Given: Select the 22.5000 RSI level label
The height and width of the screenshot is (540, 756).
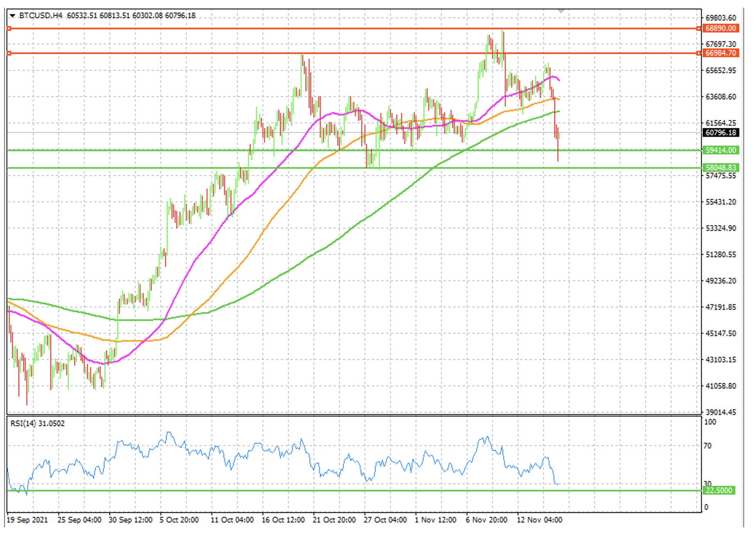Looking at the screenshot, I should click(719, 490).
